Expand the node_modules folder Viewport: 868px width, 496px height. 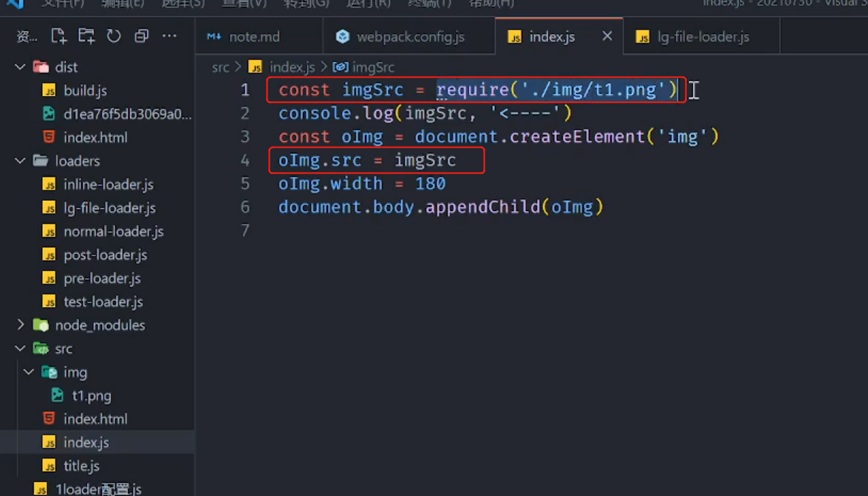(20, 325)
